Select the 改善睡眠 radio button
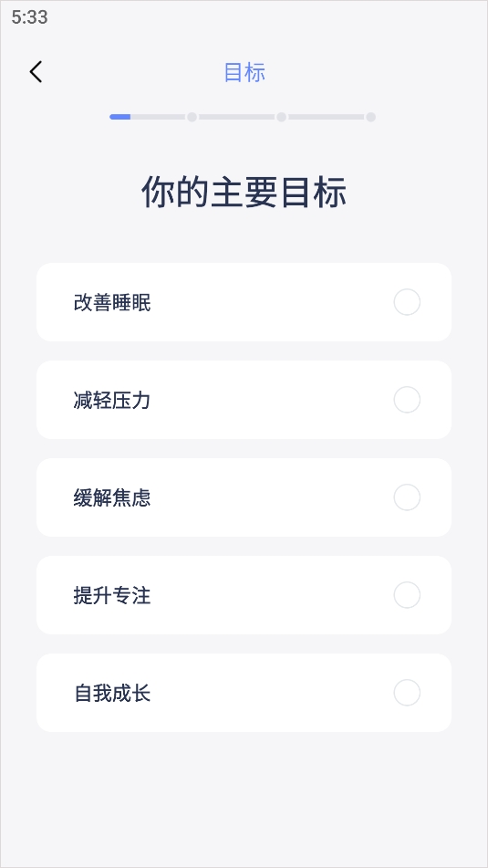Image resolution: width=488 pixels, height=868 pixels. point(407,302)
